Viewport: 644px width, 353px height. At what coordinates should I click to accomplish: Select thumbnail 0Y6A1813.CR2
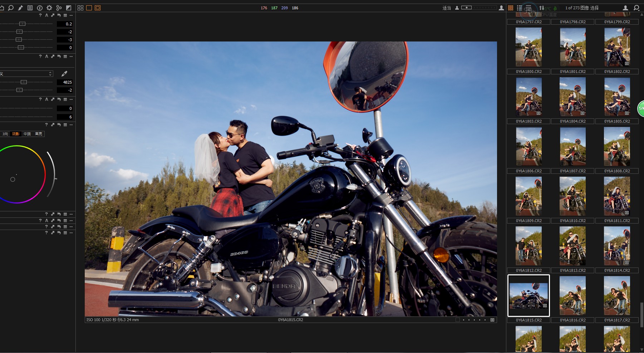click(x=572, y=246)
